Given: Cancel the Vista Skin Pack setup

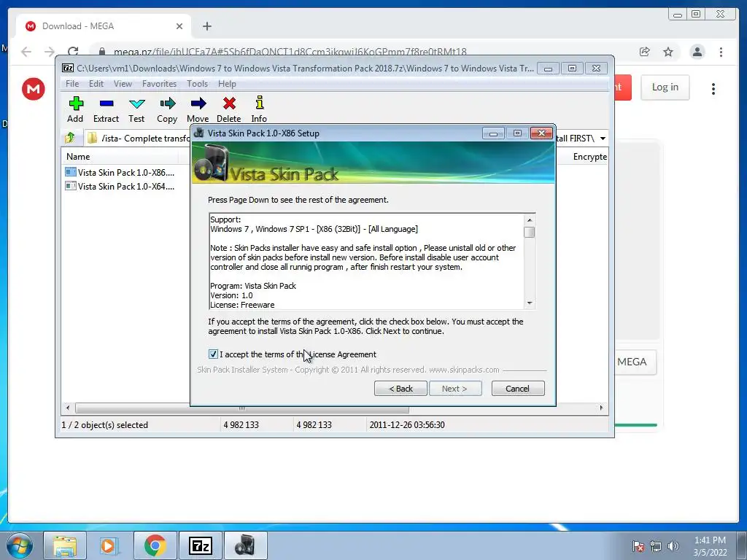Looking at the screenshot, I should [518, 388].
